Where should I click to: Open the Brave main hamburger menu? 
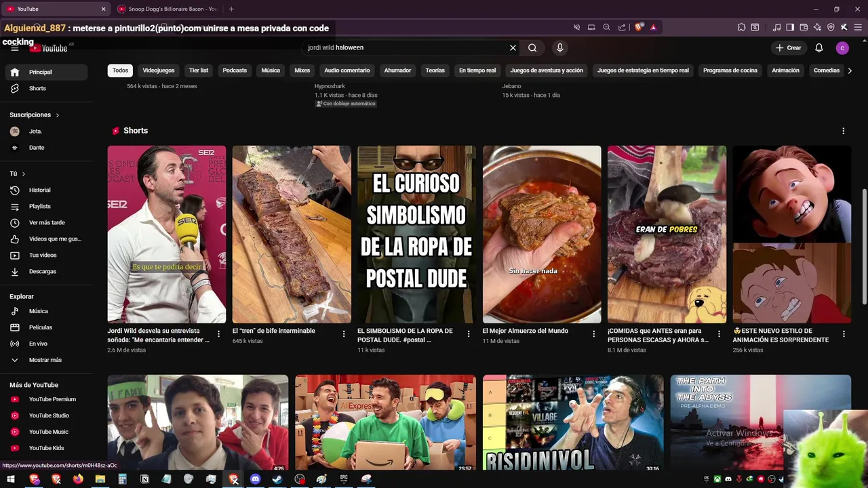pos(859,27)
